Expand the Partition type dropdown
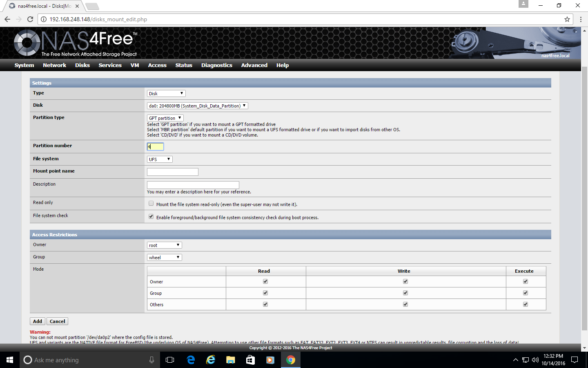The width and height of the screenshot is (588, 368). click(165, 118)
